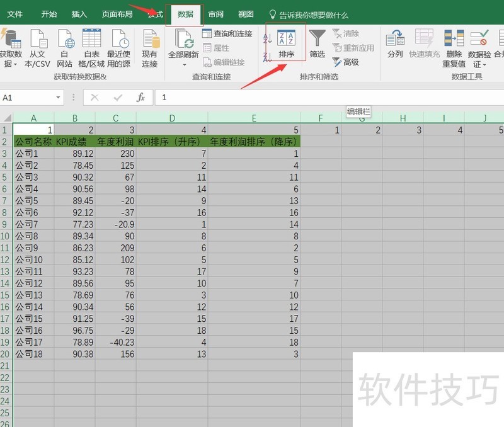The image size is (504, 427).
Task: Click the KPI成绩 header cell
Action: (74, 142)
